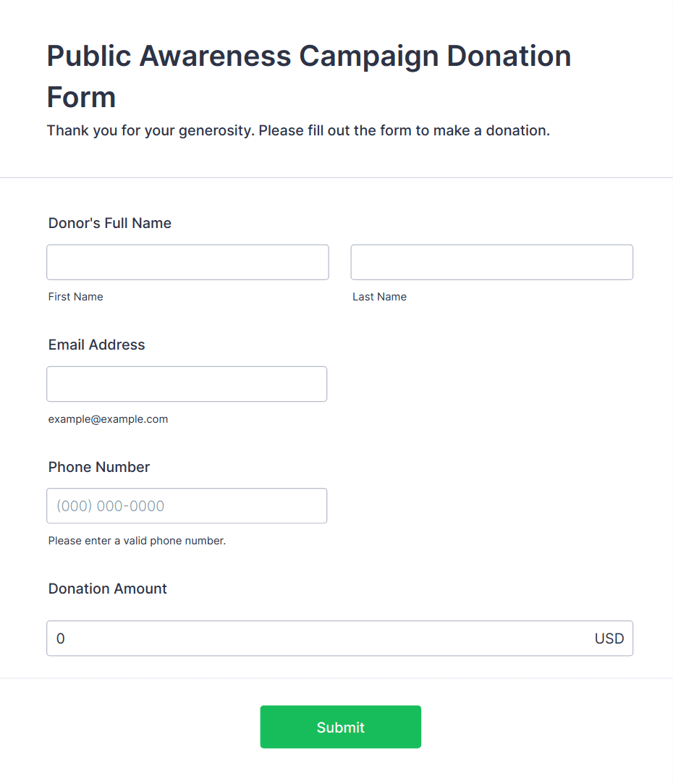
Task: Click the "Thank you for your generosity" subtitle
Action: point(298,131)
